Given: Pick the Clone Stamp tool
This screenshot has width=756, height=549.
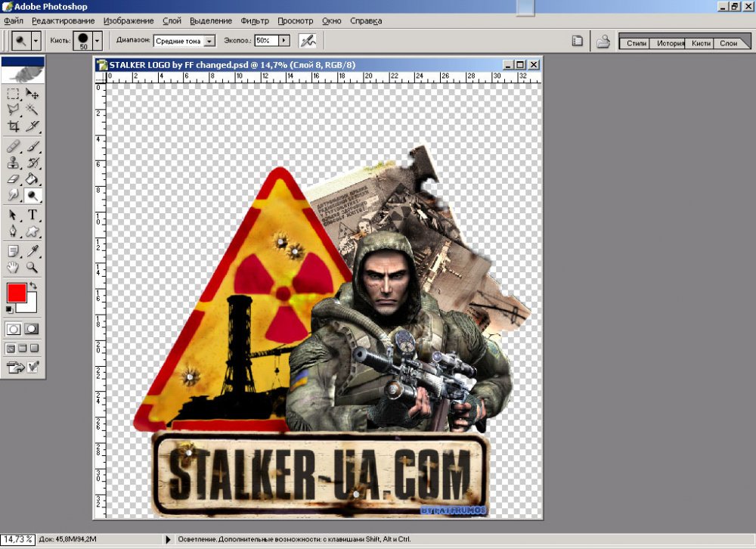Looking at the screenshot, I should point(13,163).
